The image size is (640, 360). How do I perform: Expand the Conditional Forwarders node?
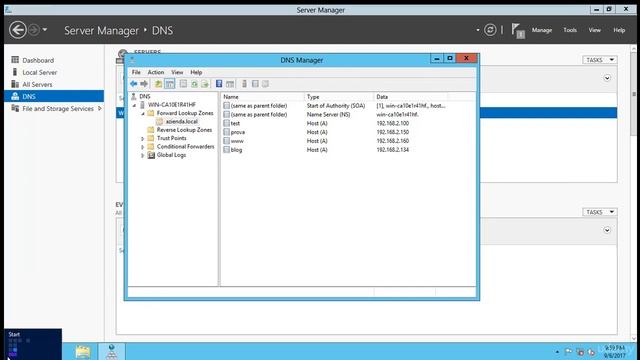[x=142, y=147]
